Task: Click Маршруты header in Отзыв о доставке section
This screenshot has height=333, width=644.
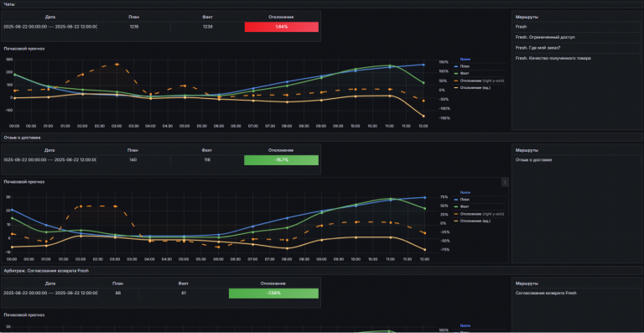Action: [x=527, y=150]
